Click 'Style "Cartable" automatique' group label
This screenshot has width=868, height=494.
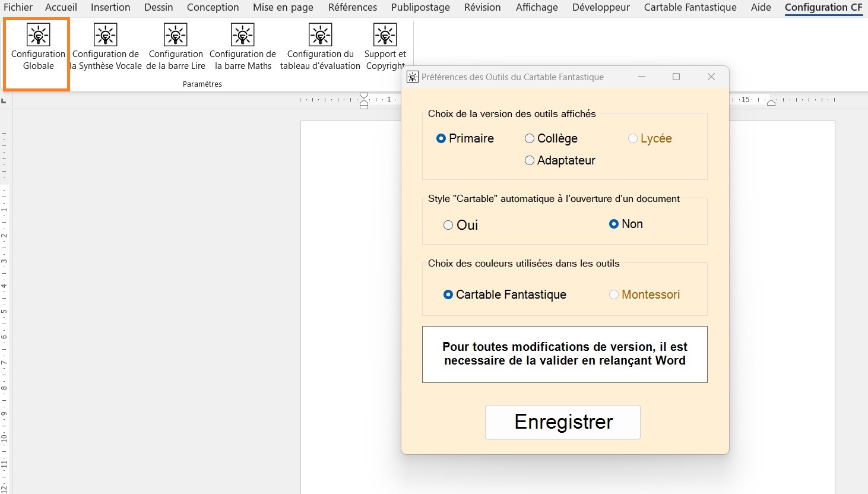point(554,199)
